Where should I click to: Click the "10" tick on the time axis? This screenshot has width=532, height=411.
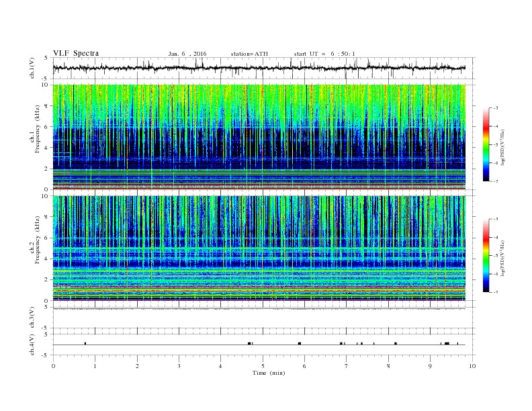click(x=472, y=366)
